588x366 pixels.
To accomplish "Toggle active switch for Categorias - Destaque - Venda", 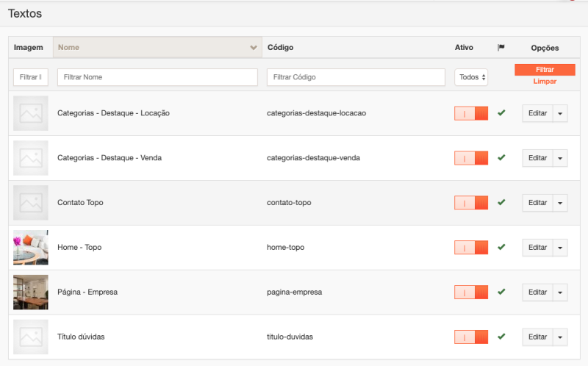I will [471, 158].
